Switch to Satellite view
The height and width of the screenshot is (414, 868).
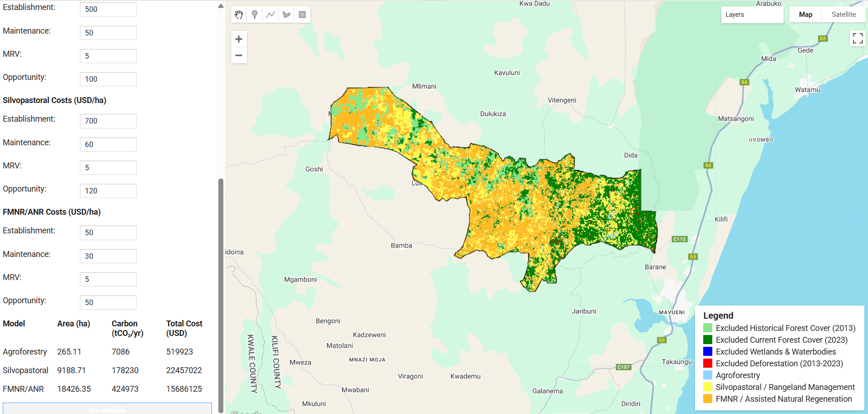coord(843,15)
